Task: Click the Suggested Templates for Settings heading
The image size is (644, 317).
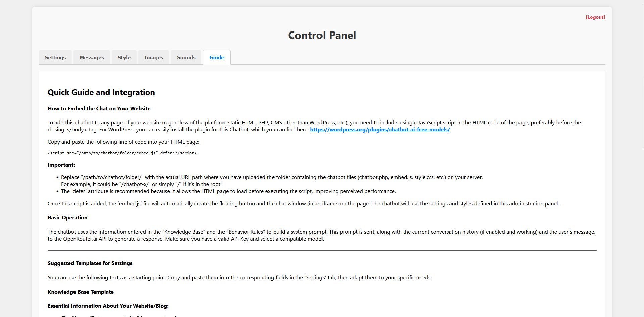Action: [x=90, y=263]
